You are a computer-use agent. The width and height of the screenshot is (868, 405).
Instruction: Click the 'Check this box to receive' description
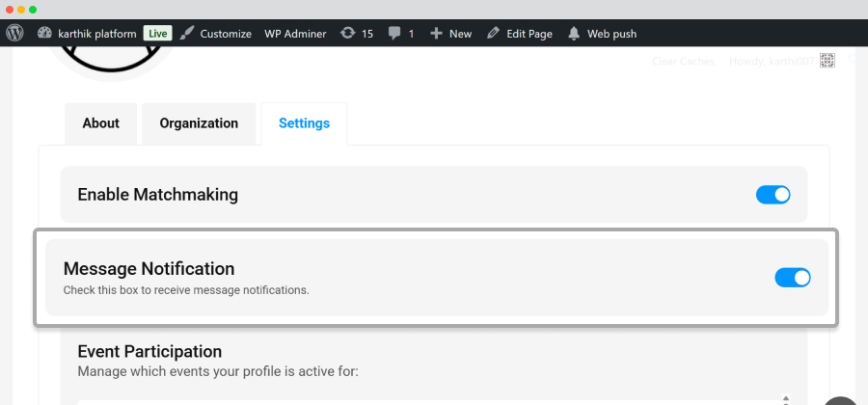tap(186, 290)
